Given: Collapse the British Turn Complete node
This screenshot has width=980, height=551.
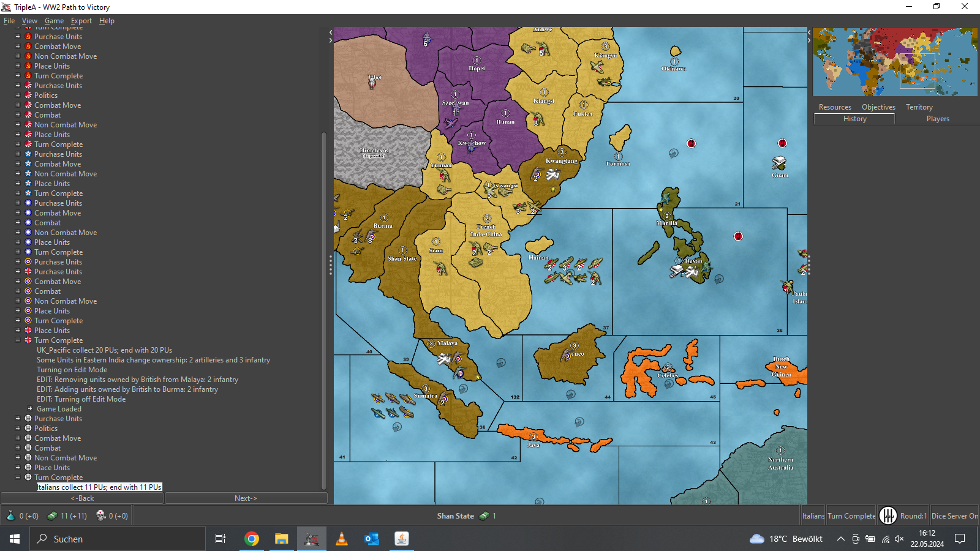Looking at the screenshot, I should (x=18, y=340).
